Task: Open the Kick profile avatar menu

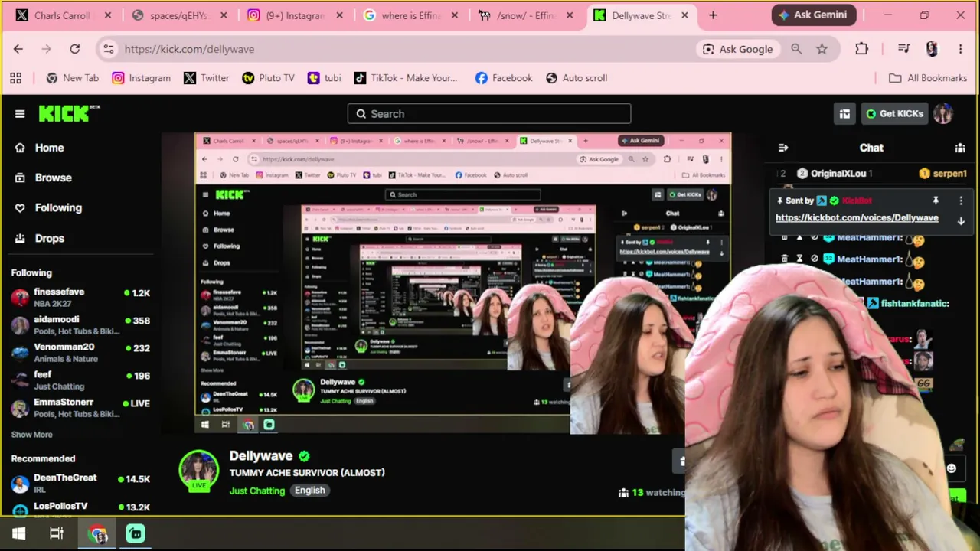Action: tap(942, 114)
